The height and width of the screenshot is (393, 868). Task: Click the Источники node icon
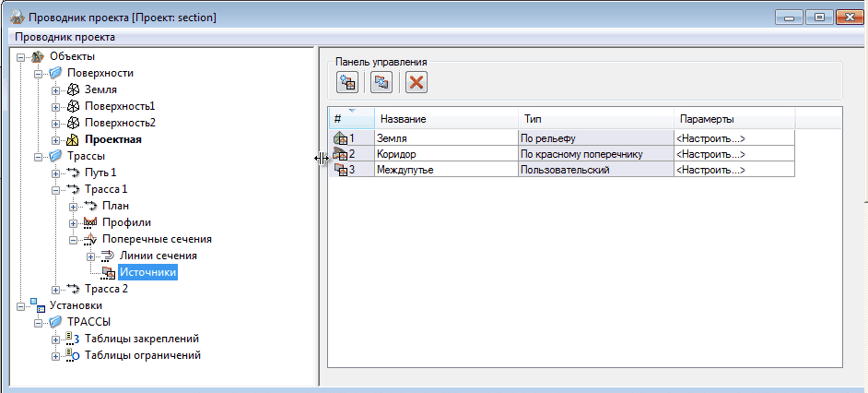tap(108, 272)
